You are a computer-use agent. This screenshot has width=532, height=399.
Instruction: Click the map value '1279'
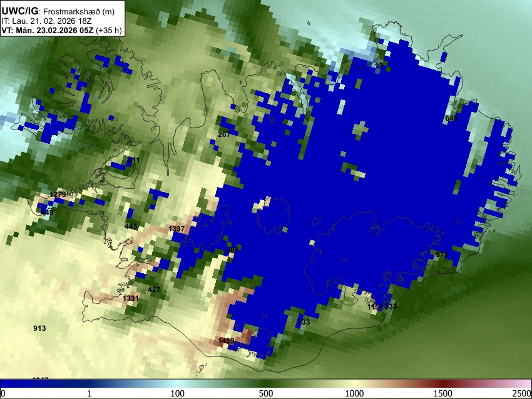[x=58, y=194]
